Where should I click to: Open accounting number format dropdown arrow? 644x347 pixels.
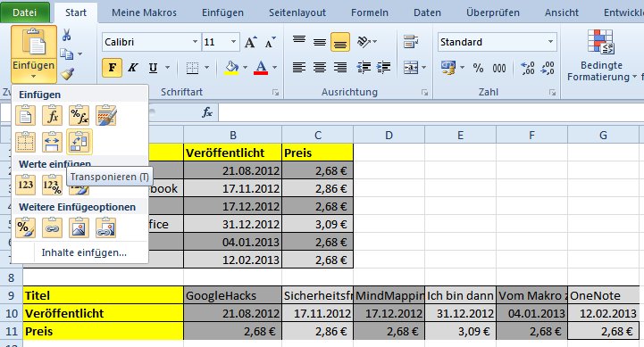(462, 68)
